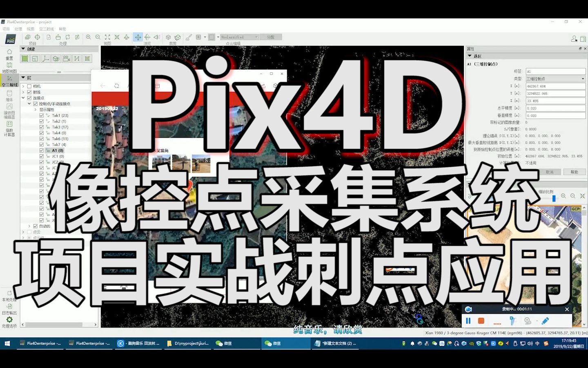Viewport: 588px width, 368px height.
Task: Open the Map View in the sidebar
Action: tap(9, 67)
